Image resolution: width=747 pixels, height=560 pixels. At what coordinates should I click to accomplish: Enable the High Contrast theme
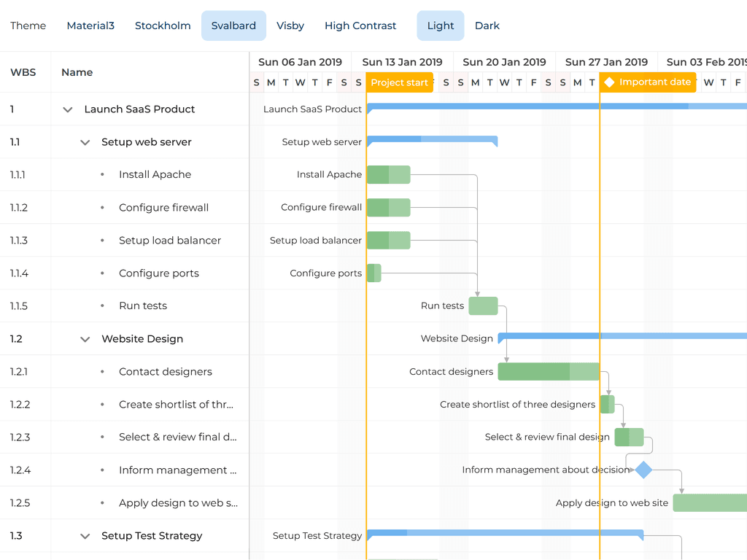pyautogui.click(x=360, y=26)
